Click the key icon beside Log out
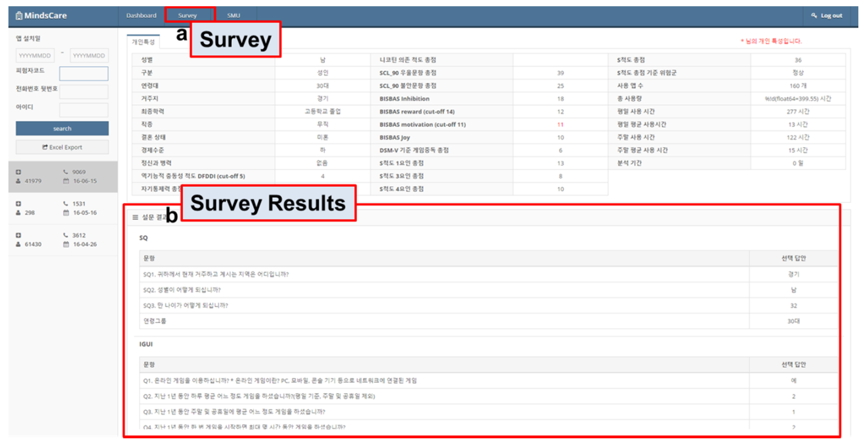 [x=814, y=16]
